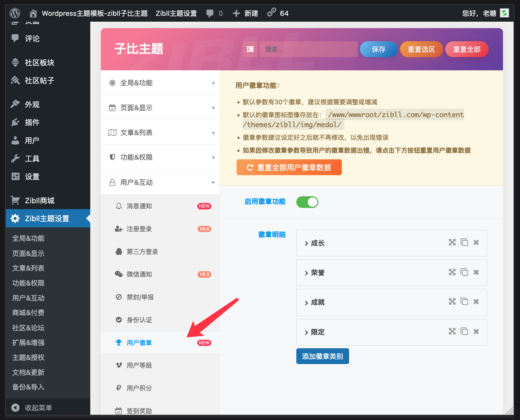Image resolution: width=520 pixels, height=420 pixels.
Task: Delete the 限定 badge category
Action: pos(476,332)
